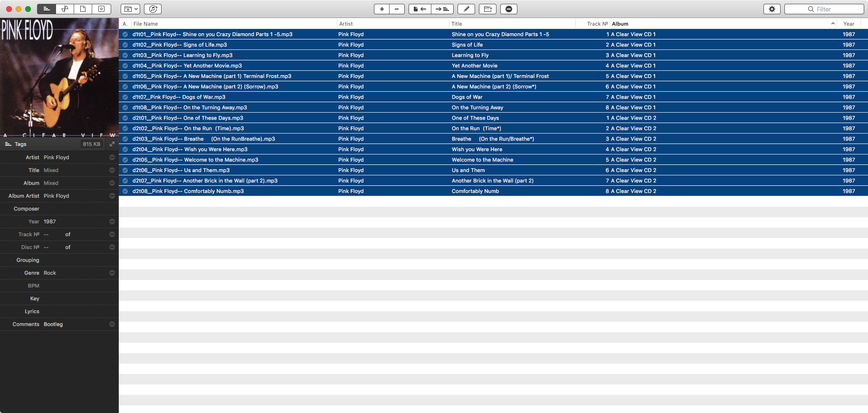Edit the Album field showing Mixed
868x413 pixels.
pos(75,183)
